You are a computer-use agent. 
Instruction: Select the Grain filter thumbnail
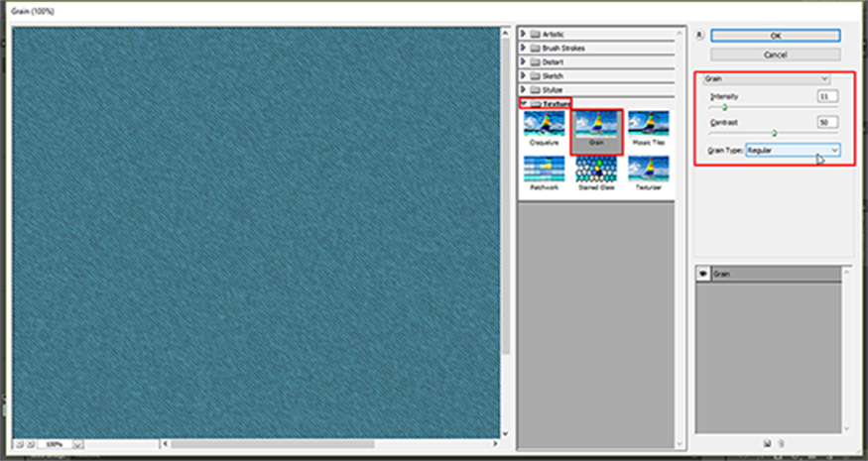click(x=596, y=129)
